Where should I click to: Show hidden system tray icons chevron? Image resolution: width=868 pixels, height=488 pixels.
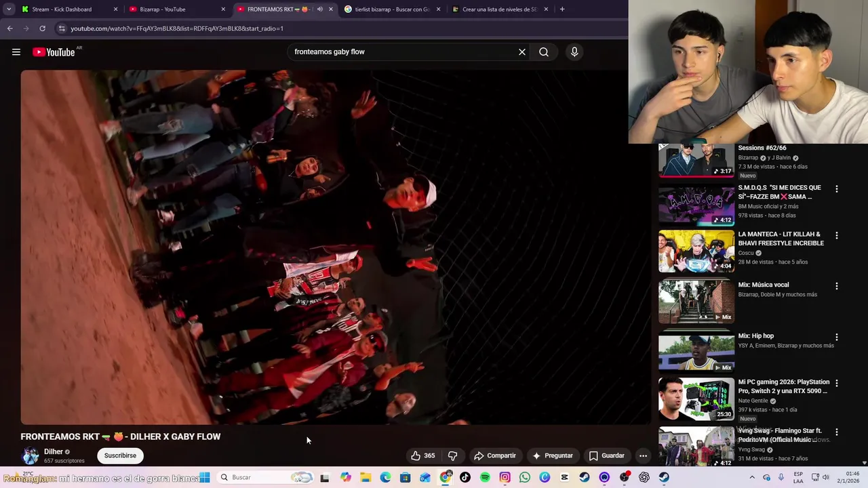click(751, 477)
